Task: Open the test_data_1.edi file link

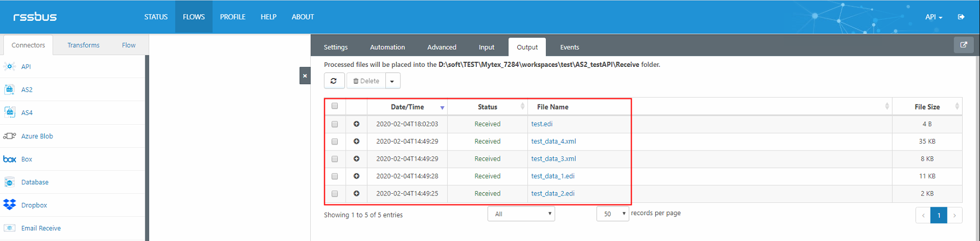Action: 553,176
